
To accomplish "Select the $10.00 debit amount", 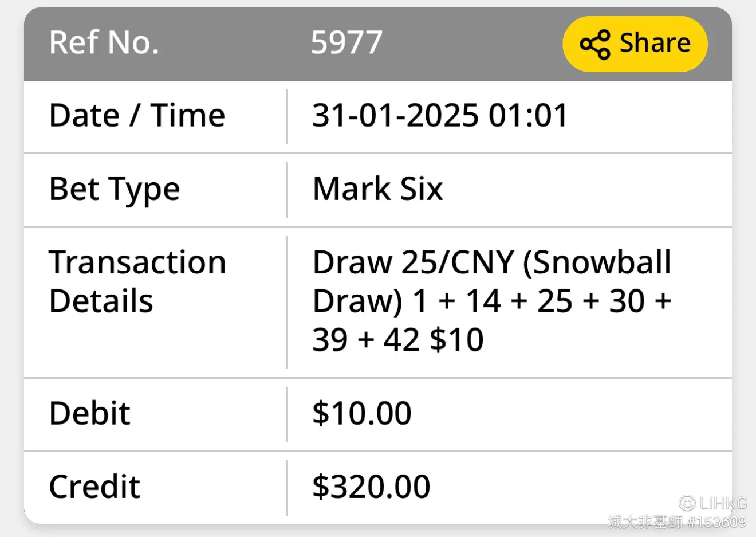I will [362, 413].
